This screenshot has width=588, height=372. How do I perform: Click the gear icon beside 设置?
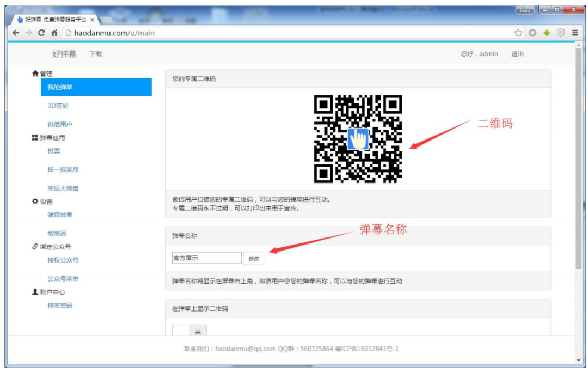point(35,202)
